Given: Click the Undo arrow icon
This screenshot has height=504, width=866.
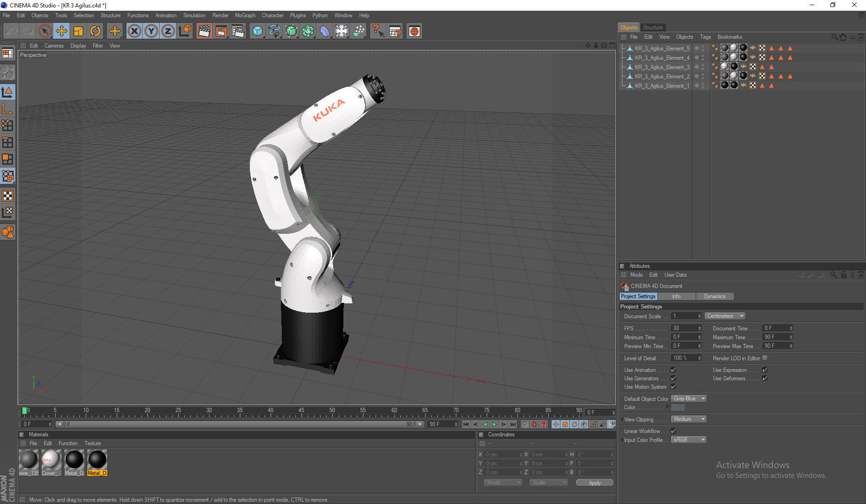Looking at the screenshot, I should click(x=11, y=31).
